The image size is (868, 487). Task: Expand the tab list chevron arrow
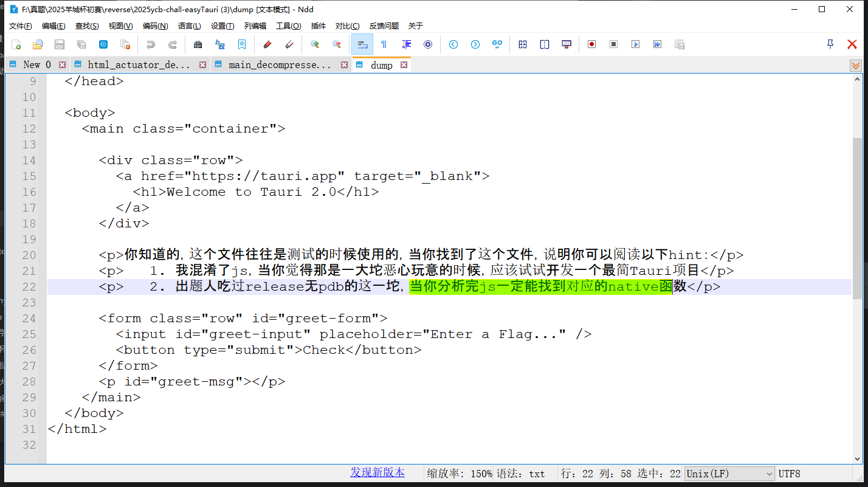[x=855, y=66]
